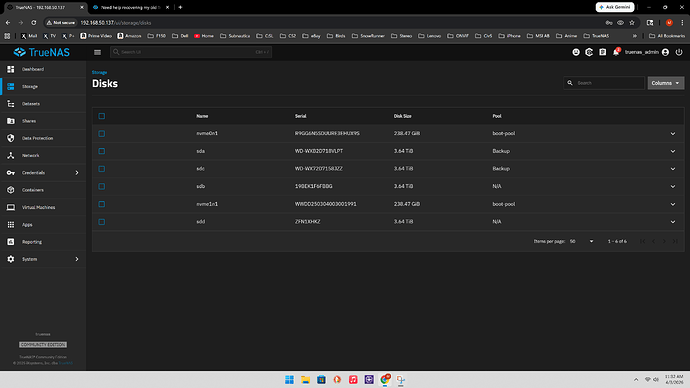Click the TrueNAS logo
This screenshot has height=388, width=690.
coord(41,52)
